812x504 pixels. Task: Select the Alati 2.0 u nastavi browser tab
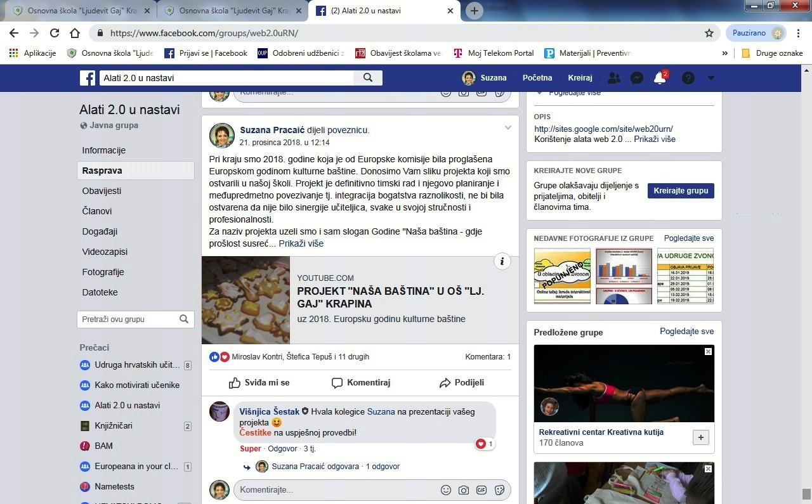click(384, 11)
